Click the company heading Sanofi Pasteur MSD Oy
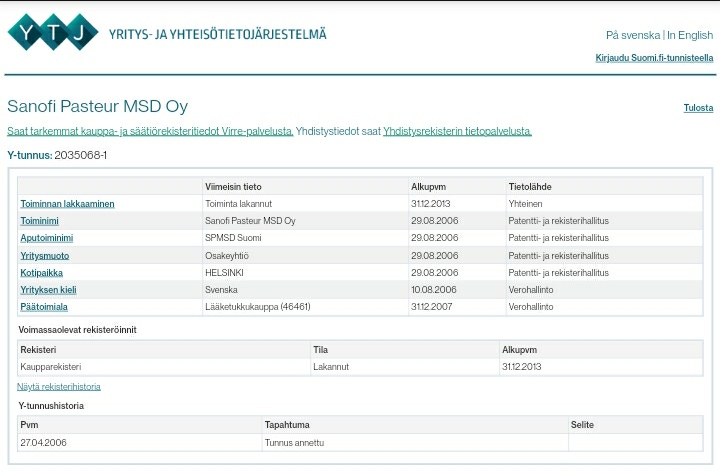 tap(98, 106)
